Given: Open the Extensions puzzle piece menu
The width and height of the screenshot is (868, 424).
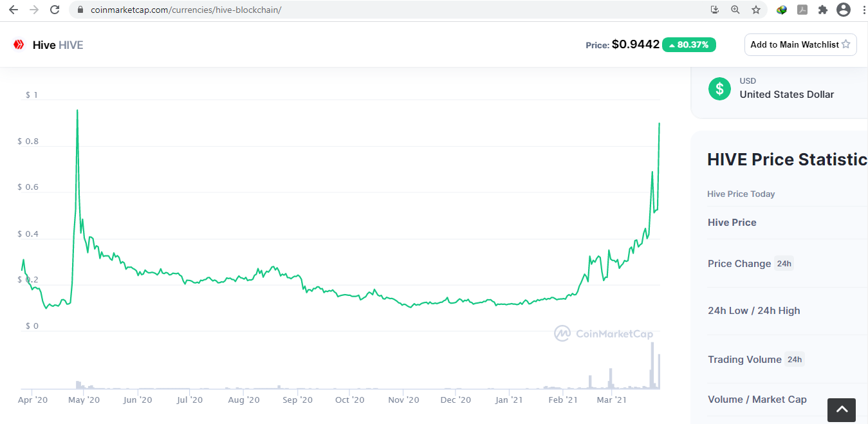Looking at the screenshot, I should (822, 10).
